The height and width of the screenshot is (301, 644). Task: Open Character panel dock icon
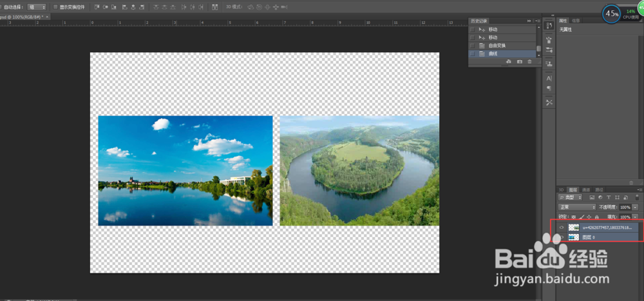pos(549,78)
